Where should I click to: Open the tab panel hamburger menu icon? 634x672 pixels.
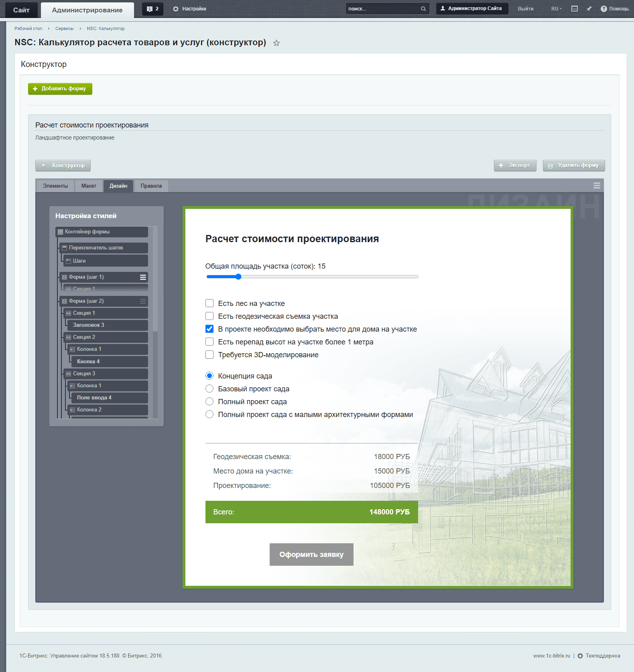tap(597, 186)
